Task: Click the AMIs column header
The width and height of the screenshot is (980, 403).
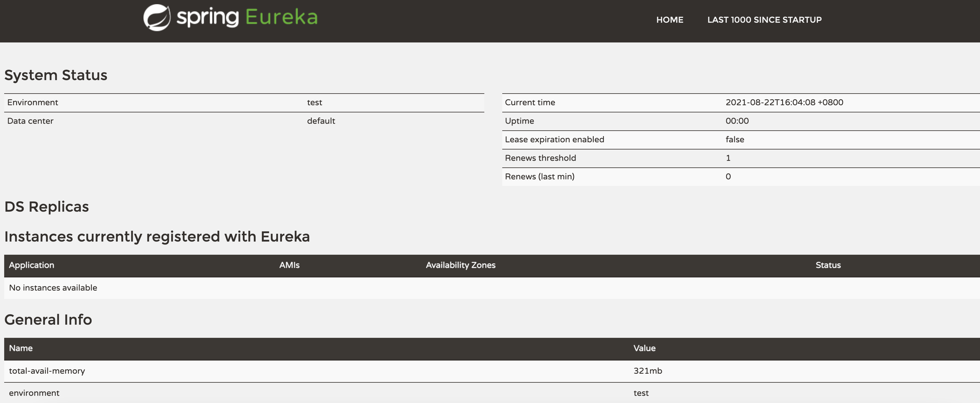Action: point(289,265)
